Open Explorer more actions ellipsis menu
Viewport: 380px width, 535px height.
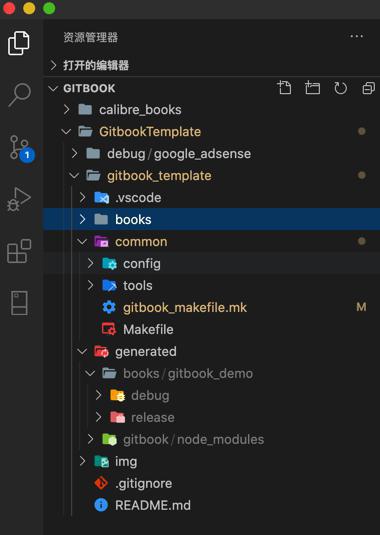coord(356,36)
